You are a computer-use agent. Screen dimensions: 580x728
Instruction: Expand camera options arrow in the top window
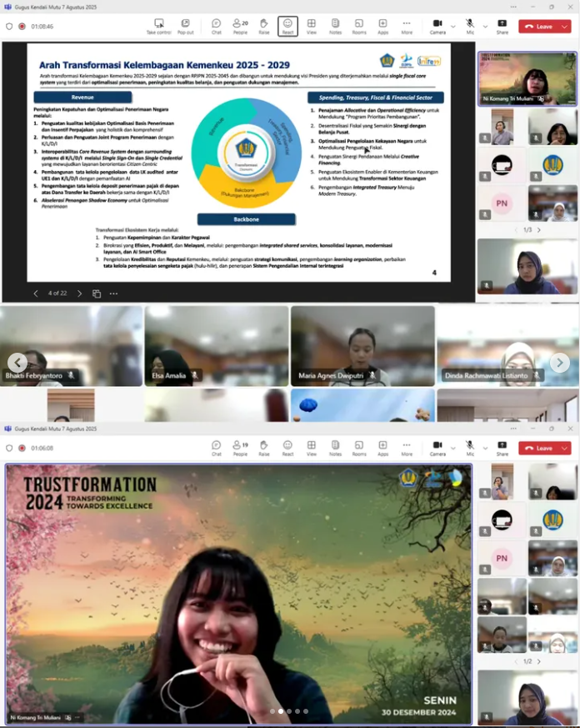pos(453,27)
